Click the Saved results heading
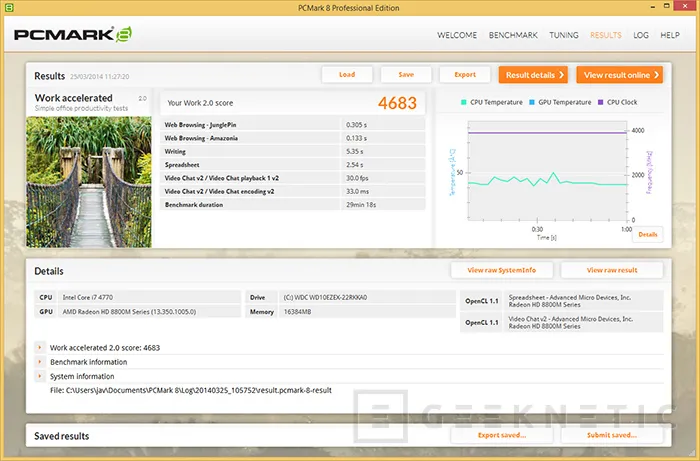The image size is (700, 461). click(x=62, y=436)
